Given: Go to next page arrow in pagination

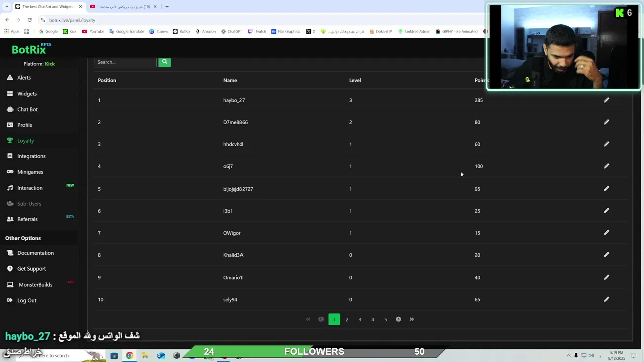Looking at the screenshot, I should [x=398, y=319].
